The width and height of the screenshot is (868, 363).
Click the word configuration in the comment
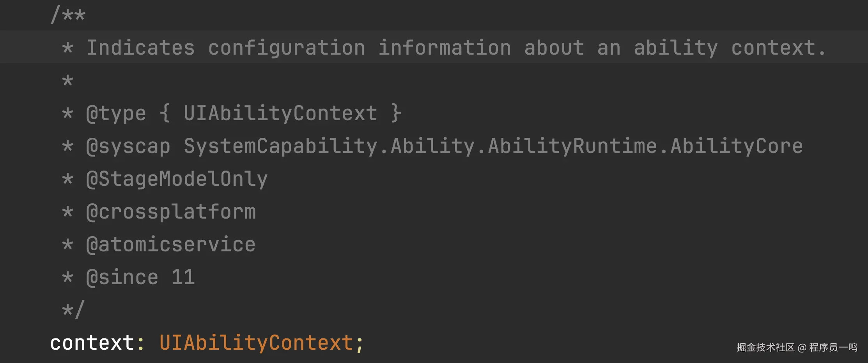(287, 48)
